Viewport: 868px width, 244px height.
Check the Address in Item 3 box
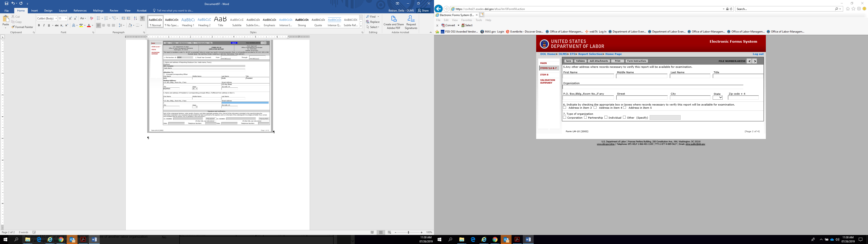tap(565, 108)
